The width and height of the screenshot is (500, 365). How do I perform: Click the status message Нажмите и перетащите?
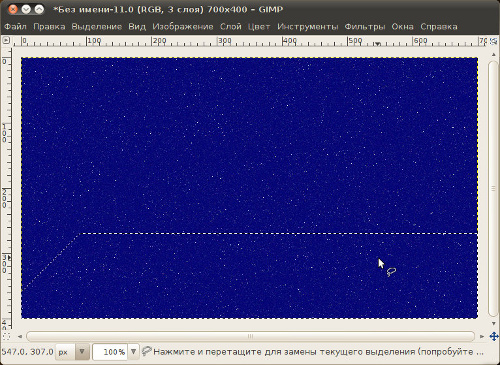point(318,352)
